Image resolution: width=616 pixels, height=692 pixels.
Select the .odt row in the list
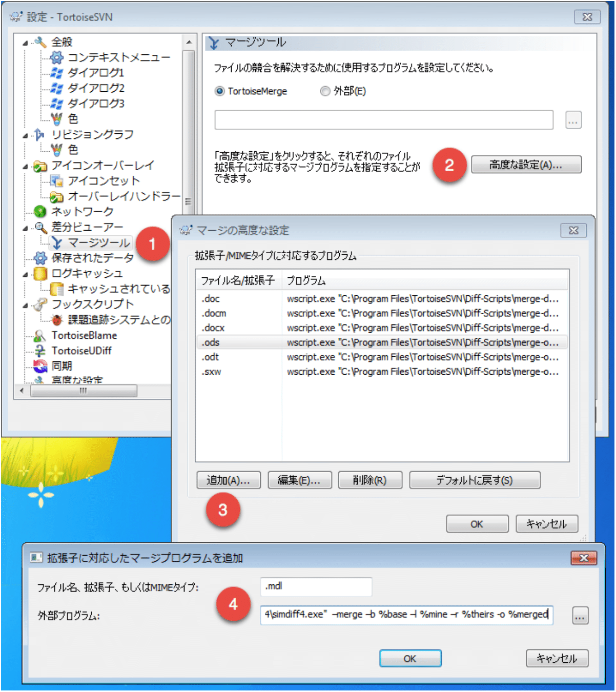(382, 357)
